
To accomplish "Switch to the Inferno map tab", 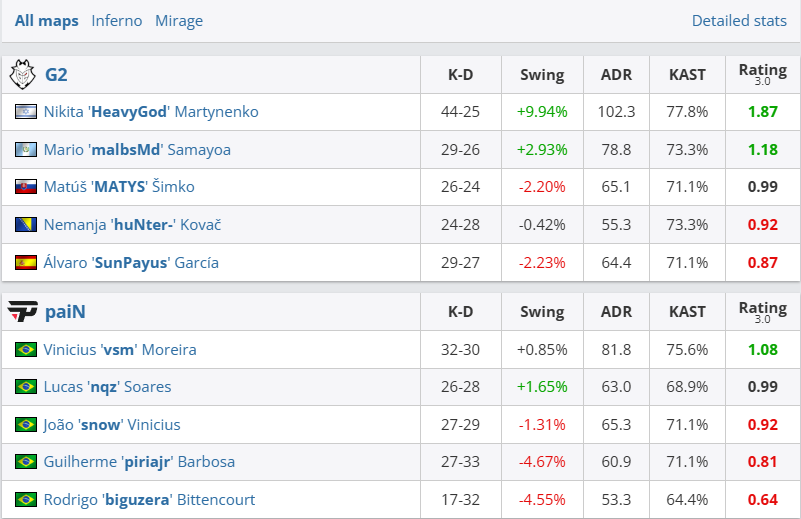I will click(116, 20).
